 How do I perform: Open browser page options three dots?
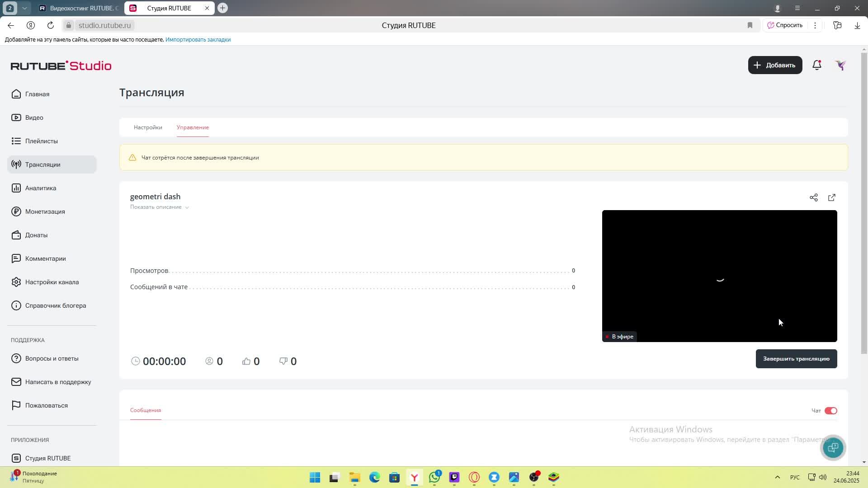tap(815, 25)
